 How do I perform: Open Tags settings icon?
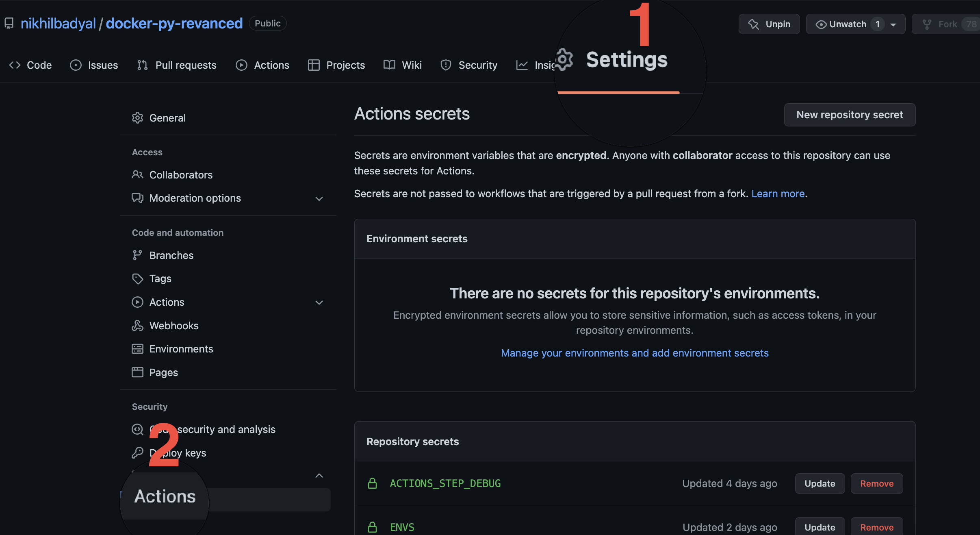[137, 278]
